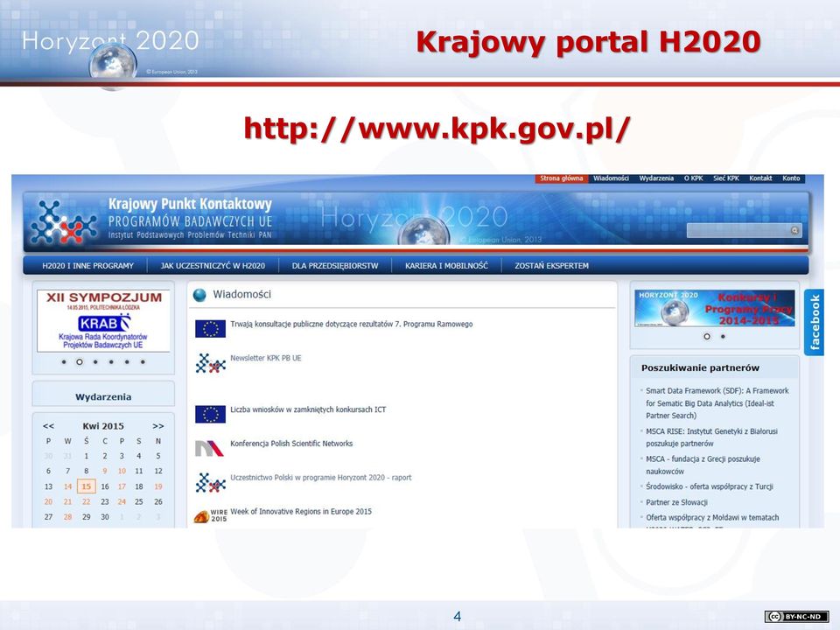Select fourth dot of KRAB banner carousel
Image resolution: width=840 pixels, height=630 pixels.
point(111,362)
